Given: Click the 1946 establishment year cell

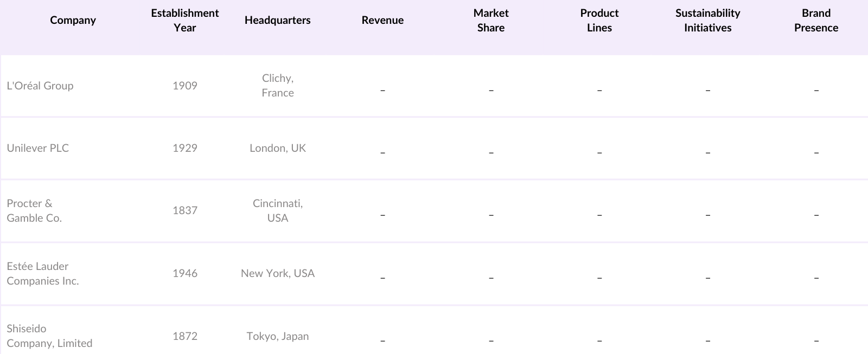Looking at the screenshot, I should [x=185, y=273].
